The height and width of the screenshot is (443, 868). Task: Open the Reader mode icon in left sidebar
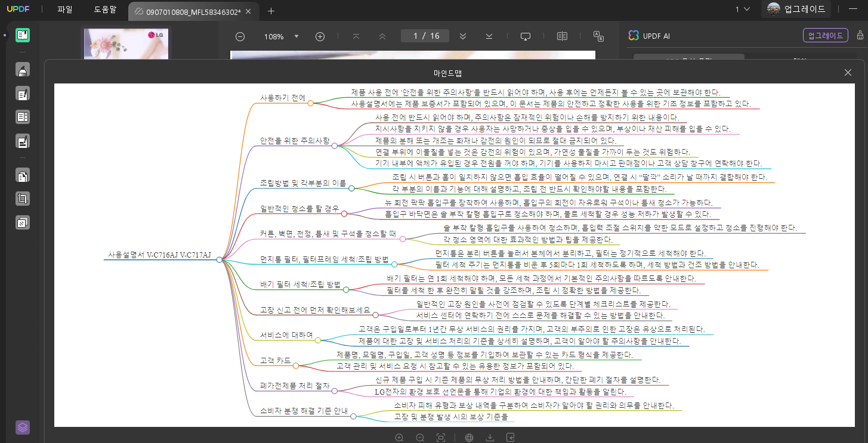(x=23, y=35)
